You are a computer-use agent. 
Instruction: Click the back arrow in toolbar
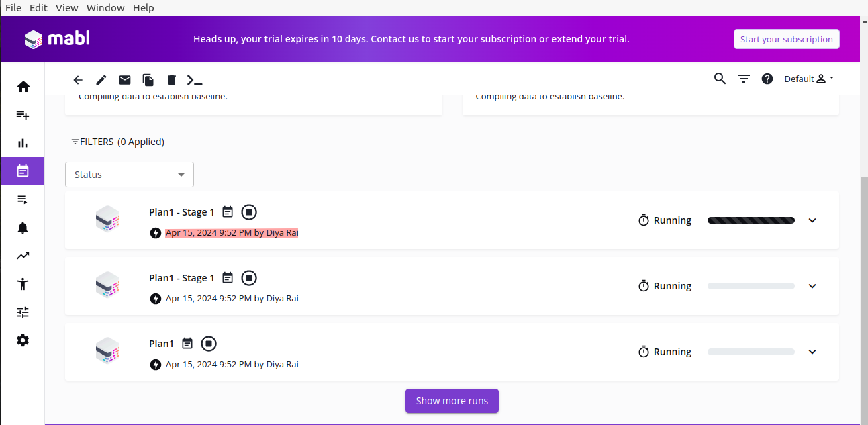pyautogui.click(x=78, y=80)
